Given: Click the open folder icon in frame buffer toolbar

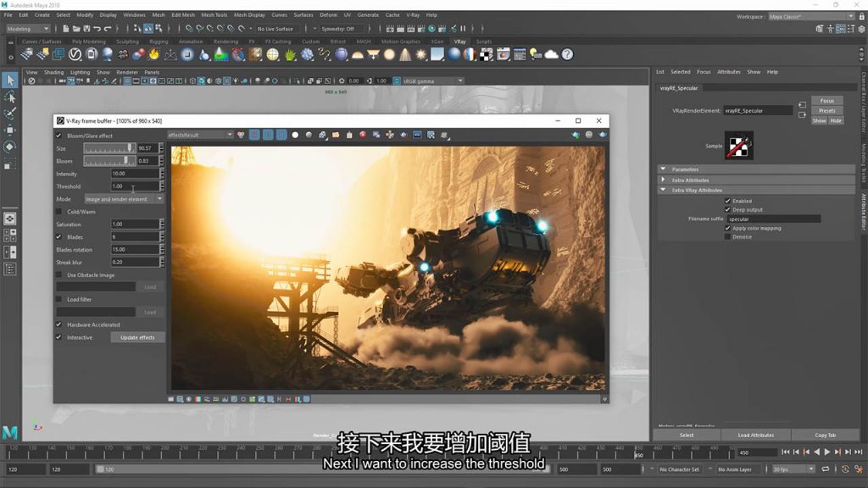Looking at the screenshot, I should pyautogui.click(x=336, y=135).
